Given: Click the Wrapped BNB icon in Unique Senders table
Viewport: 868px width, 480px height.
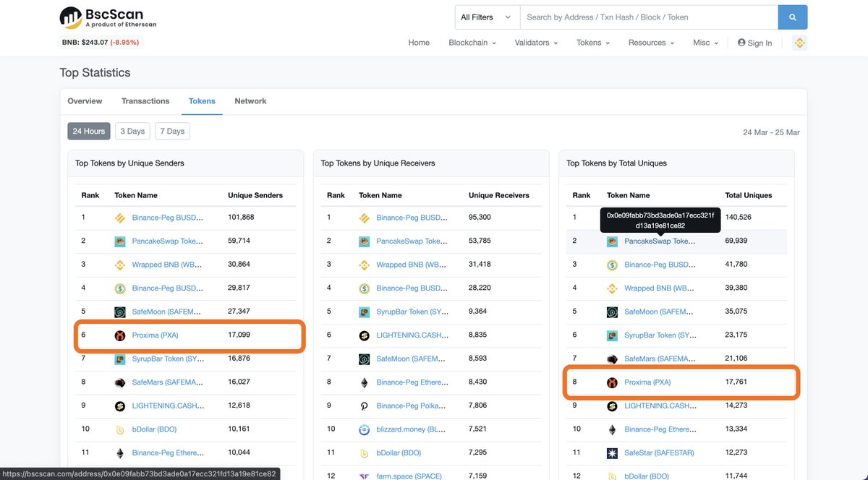Looking at the screenshot, I should (120, 265).
